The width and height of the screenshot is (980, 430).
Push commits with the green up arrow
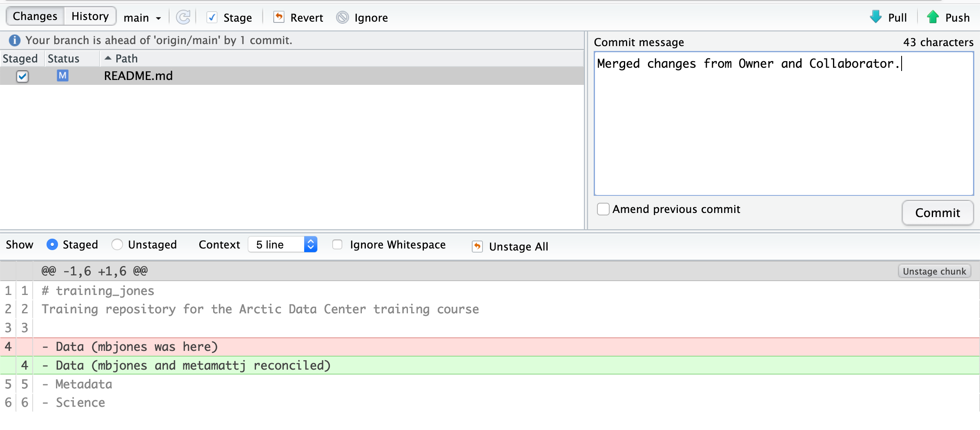click(933, 17)
